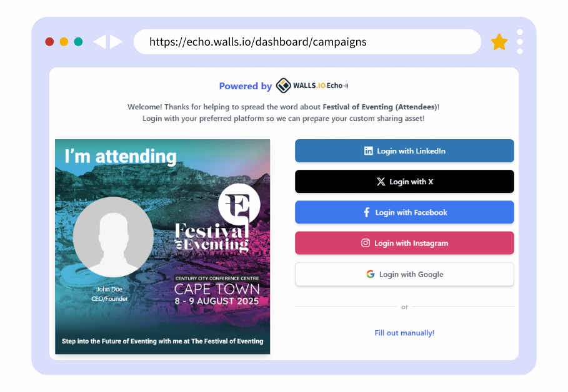Click Century City Conference Centre label
Image resolution: width=568 pixels, height=392 pixels.
coord(217,278)
